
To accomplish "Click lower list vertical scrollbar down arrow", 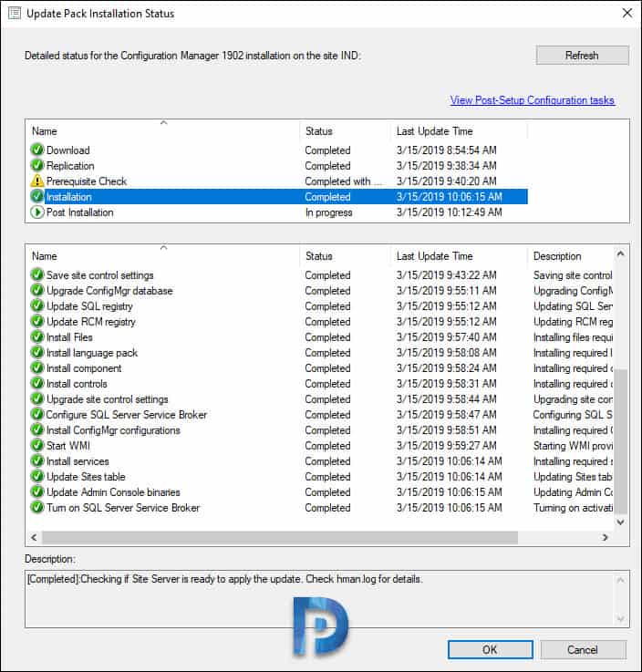I will tap(620, 522).
